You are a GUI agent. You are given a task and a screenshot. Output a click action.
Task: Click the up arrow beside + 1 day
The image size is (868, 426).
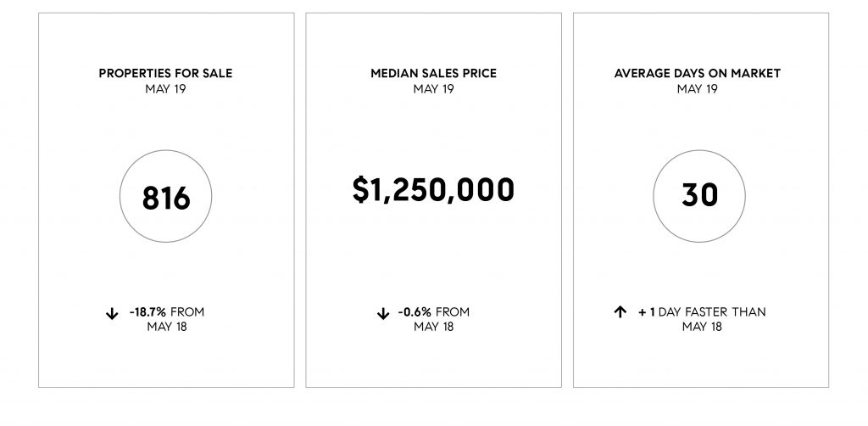pyautogui.click(x=620, y=312)
